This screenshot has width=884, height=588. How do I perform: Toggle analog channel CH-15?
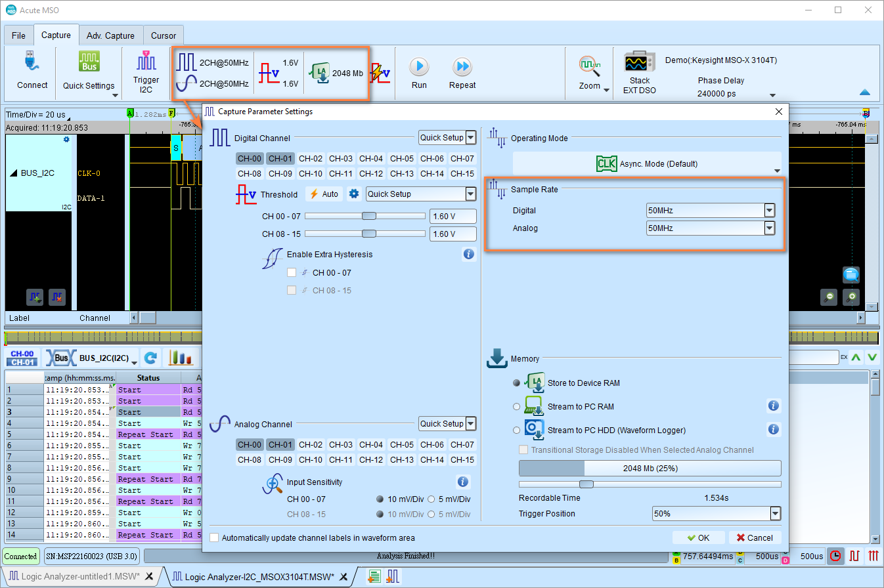pyautogui.click(x=462, y=459)
